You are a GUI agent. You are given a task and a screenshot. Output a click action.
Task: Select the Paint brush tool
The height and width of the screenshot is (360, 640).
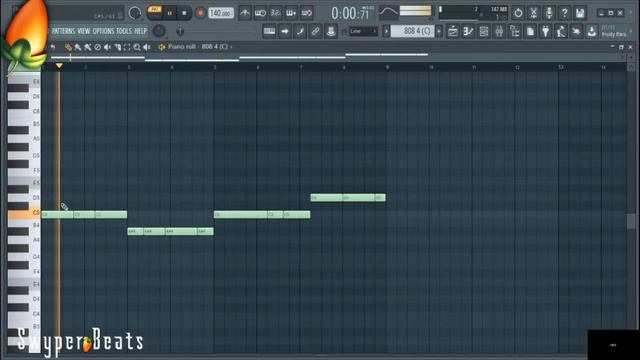78,47
